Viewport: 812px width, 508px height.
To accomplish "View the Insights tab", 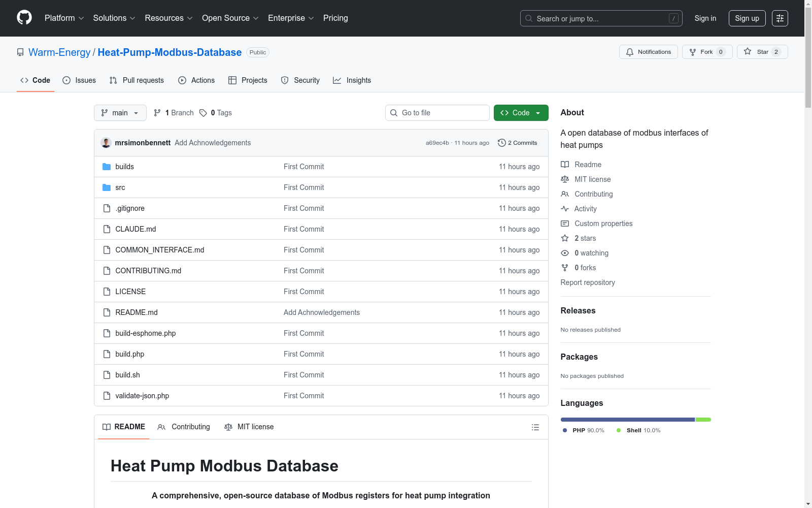I will coord(352,80).
